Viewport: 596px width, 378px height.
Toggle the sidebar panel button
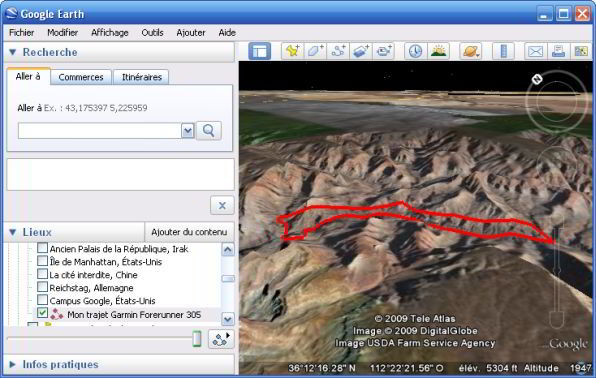[260, 51]
